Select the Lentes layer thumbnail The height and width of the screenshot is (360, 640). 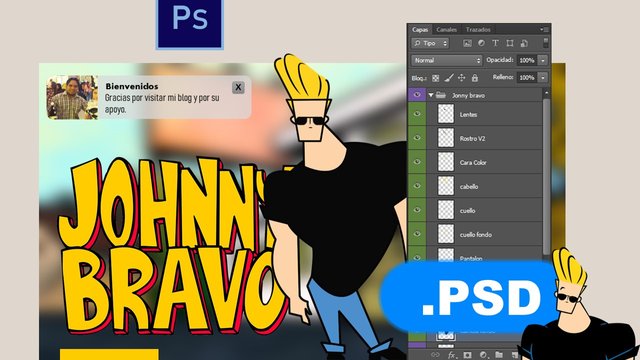[x=446, y=114]
